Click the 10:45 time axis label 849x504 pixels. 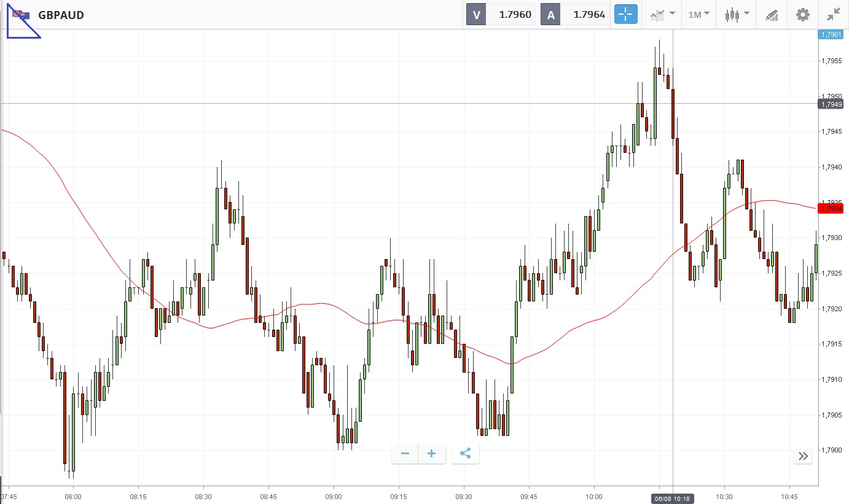789,497
